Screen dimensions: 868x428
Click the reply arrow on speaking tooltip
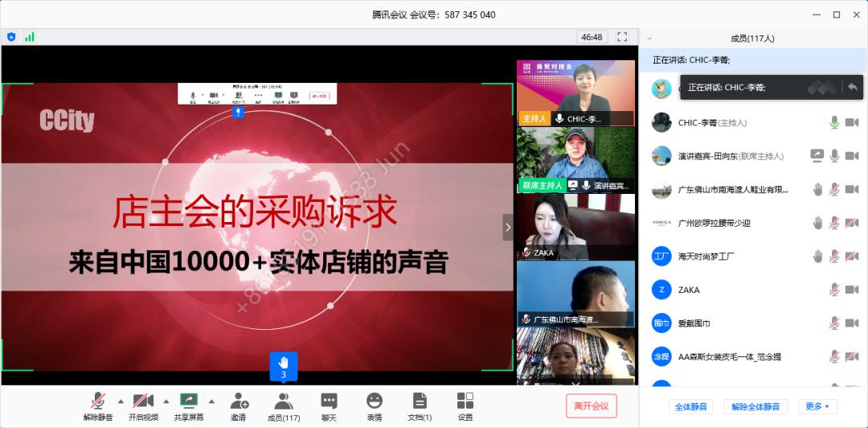coord(853,87)
